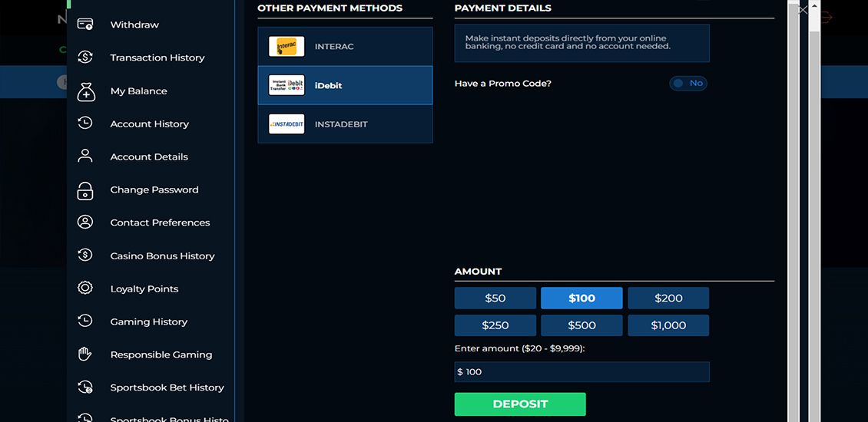
Task: Click the instant deposits description text
Action: (568, 43)
